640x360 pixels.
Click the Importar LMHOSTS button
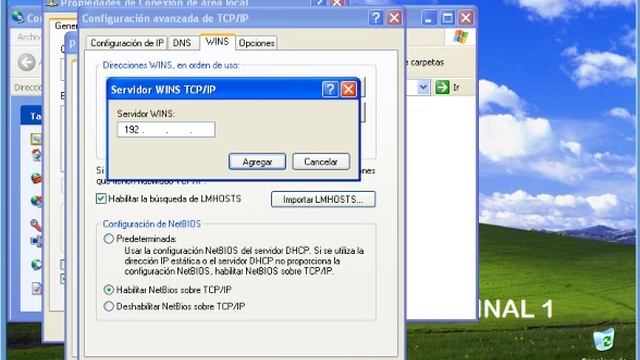click(x=323, y=199)
